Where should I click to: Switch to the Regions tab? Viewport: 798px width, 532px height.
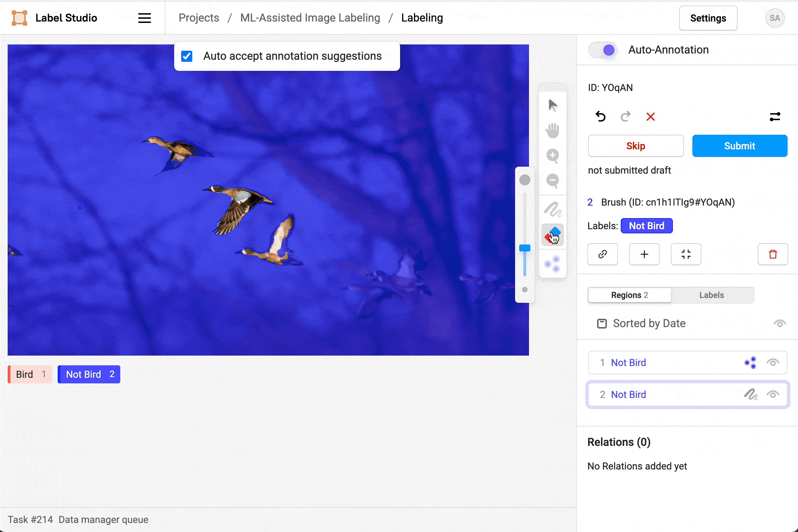click(629, 295)
